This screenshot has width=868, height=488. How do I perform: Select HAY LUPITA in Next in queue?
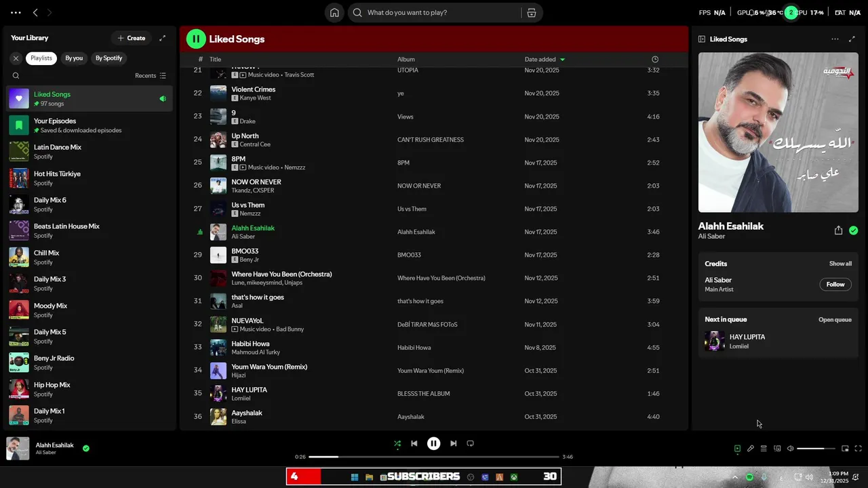pos(778,341)
